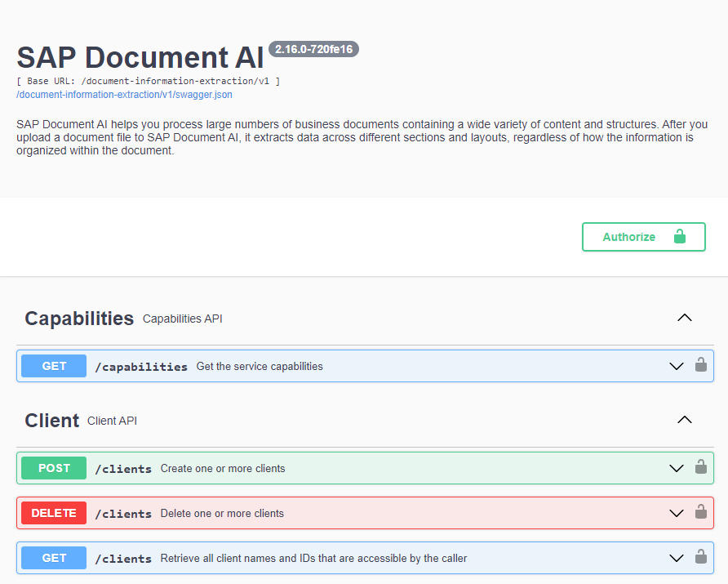This screenshot has width=728, height=584.
Task: Collapse the Capabilities section chevron
Action: tap(685, 318)
